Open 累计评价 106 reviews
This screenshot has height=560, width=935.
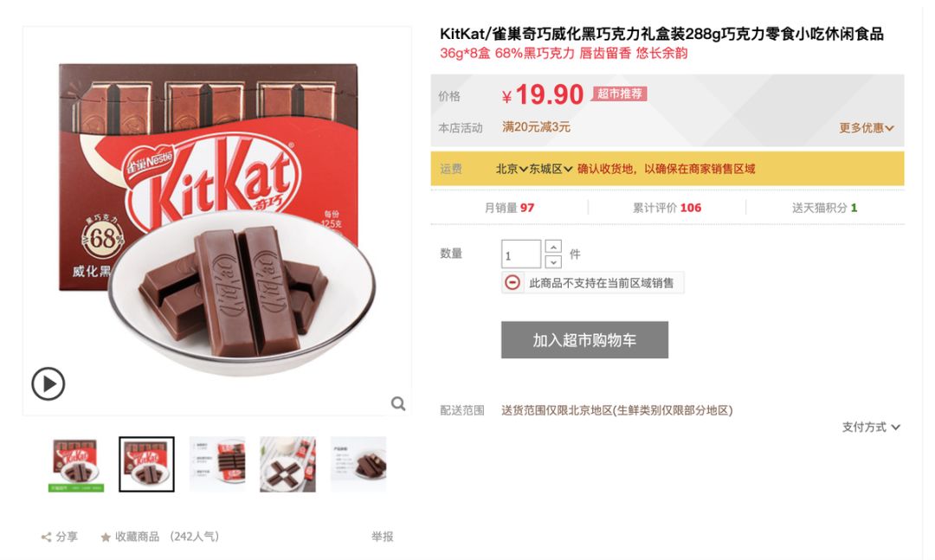[x=667, y=208]
